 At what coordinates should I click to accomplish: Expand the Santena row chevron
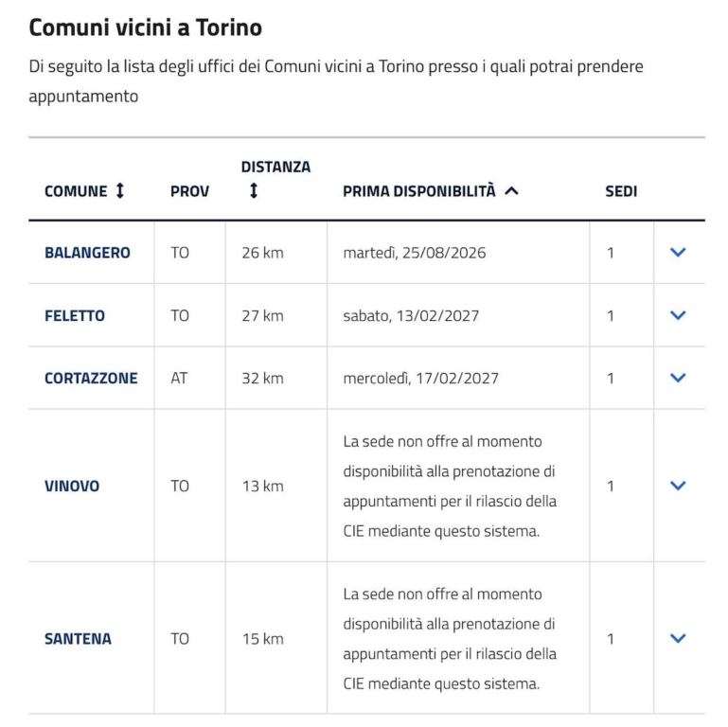[x=677, y=639]
